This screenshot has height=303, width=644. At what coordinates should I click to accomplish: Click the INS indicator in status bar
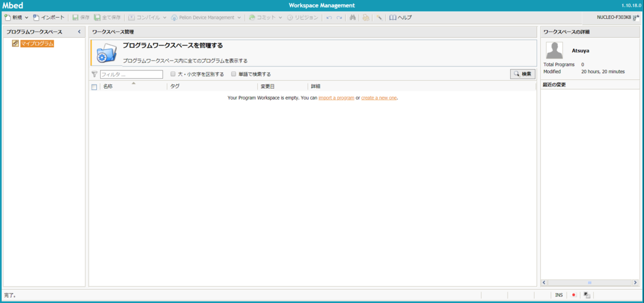point(559,295)
